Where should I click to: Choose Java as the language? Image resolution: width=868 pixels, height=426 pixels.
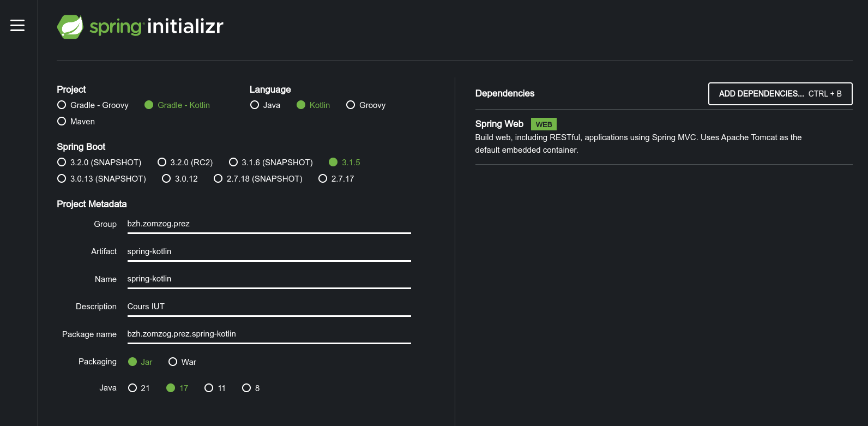[x=265, y=105]
